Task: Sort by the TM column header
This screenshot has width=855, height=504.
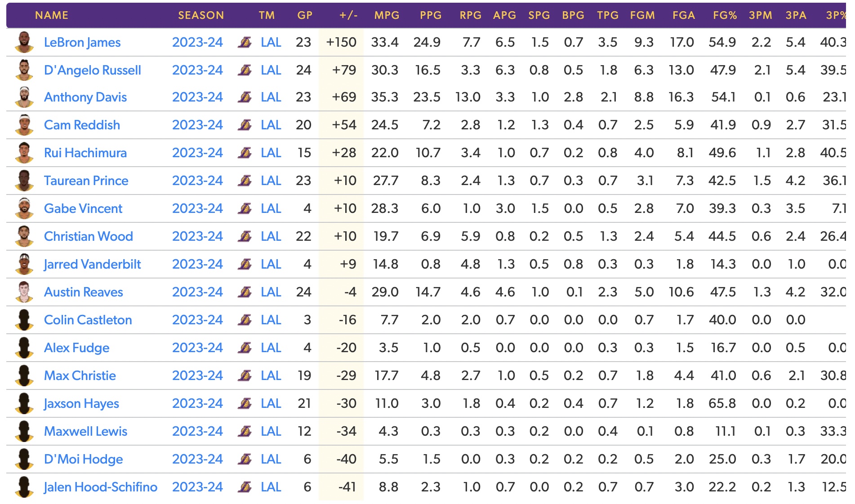Action: point(267,15)
